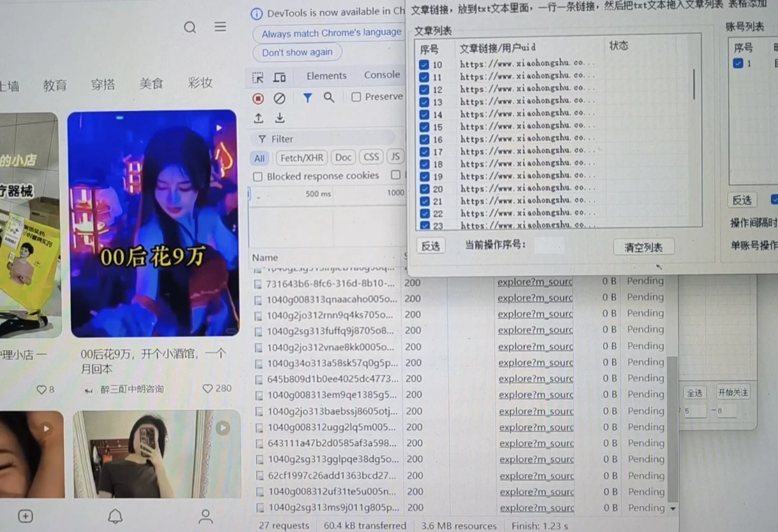
Task: Expand the Pending status dropdown arrow
Action: pyautogui.click(x=672, y=508)
